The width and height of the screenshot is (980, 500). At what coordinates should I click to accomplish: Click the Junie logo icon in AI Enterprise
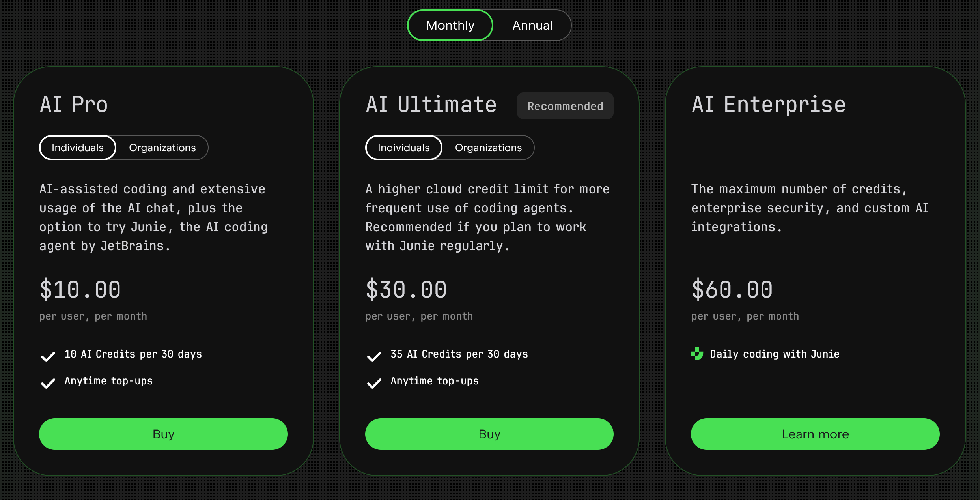tap(697, 354)
